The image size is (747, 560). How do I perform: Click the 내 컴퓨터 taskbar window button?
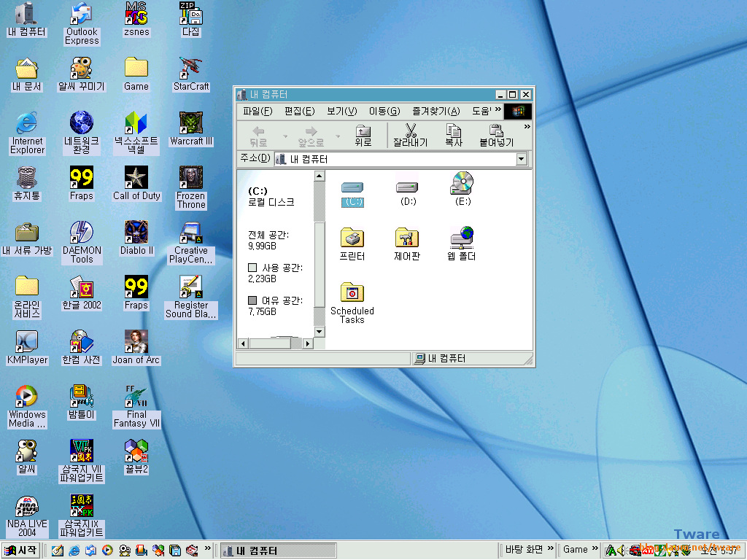click(x=278, y=551)
